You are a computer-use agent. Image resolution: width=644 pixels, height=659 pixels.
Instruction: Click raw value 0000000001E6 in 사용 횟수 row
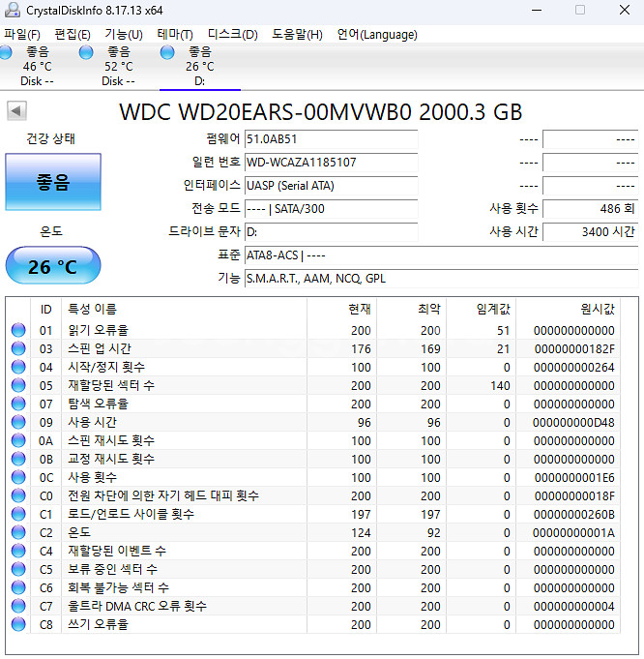pos(574,477)
